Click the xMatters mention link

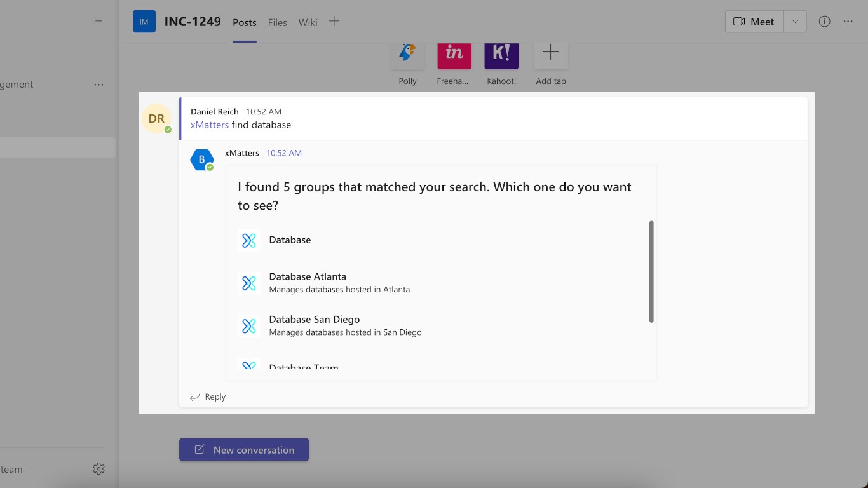(x=210, y=125)
